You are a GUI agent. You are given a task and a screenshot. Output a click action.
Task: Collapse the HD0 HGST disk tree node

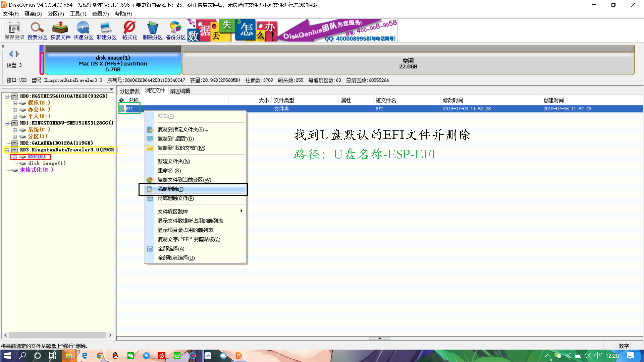pyautogui.click(x=7, y=96)
